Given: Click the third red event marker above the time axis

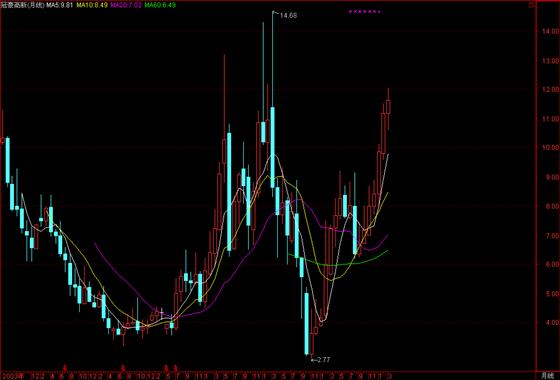Looking at the screenshot, I should (x=166, y=367).
